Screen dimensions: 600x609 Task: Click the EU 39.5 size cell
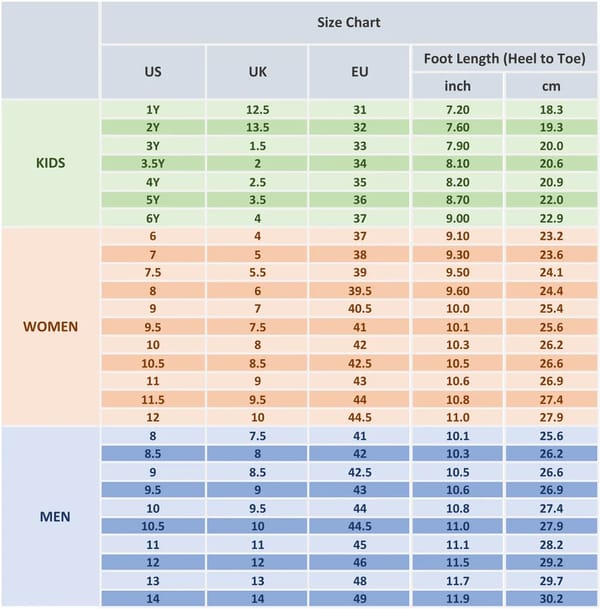click(x=359, y=290)
